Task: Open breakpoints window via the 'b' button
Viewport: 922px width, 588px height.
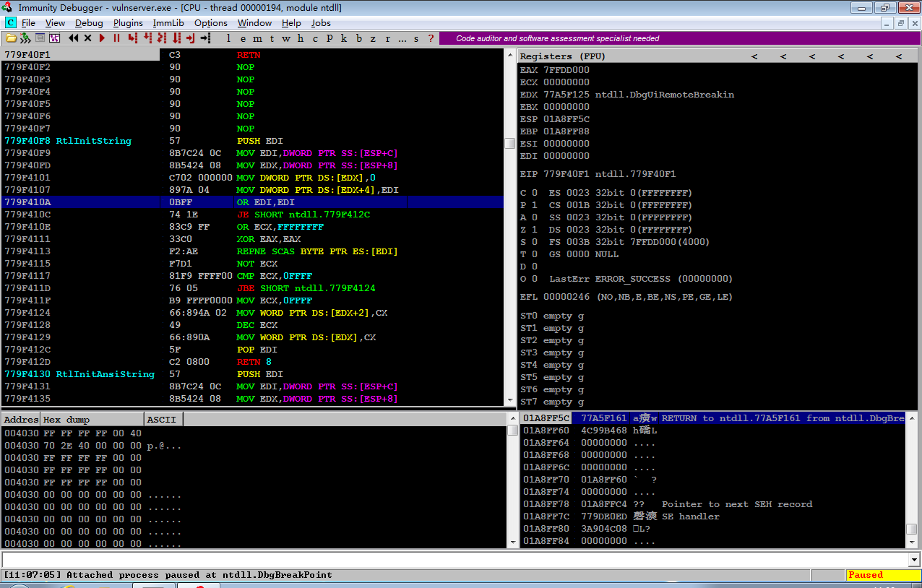Action: coord(358,38)
